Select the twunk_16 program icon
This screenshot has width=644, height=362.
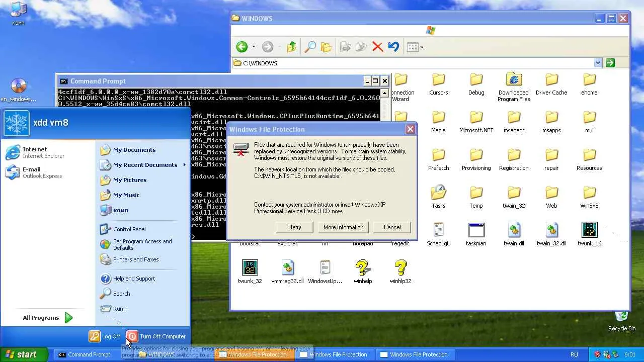[589, 235]
